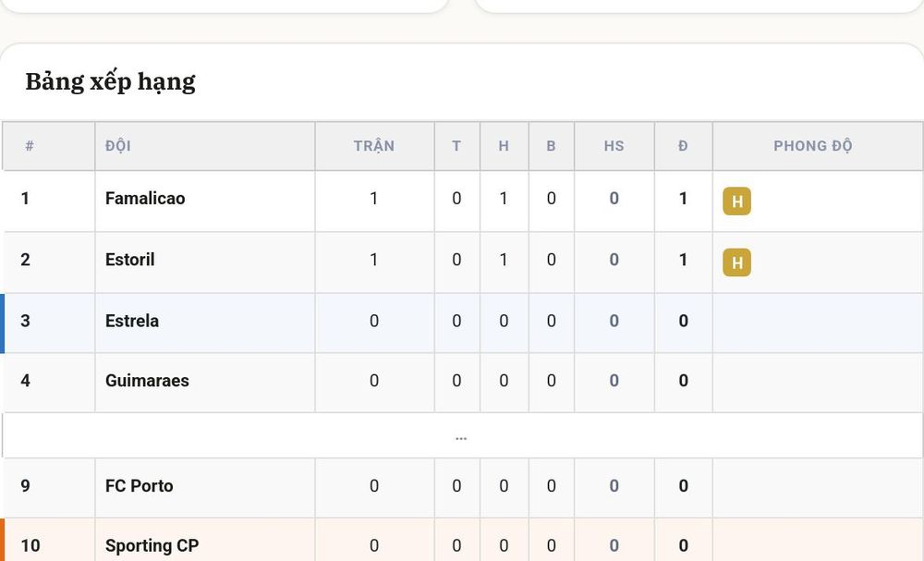Open the Famalicao team link
The image size is (924, 561).
[x=145, y=198]
